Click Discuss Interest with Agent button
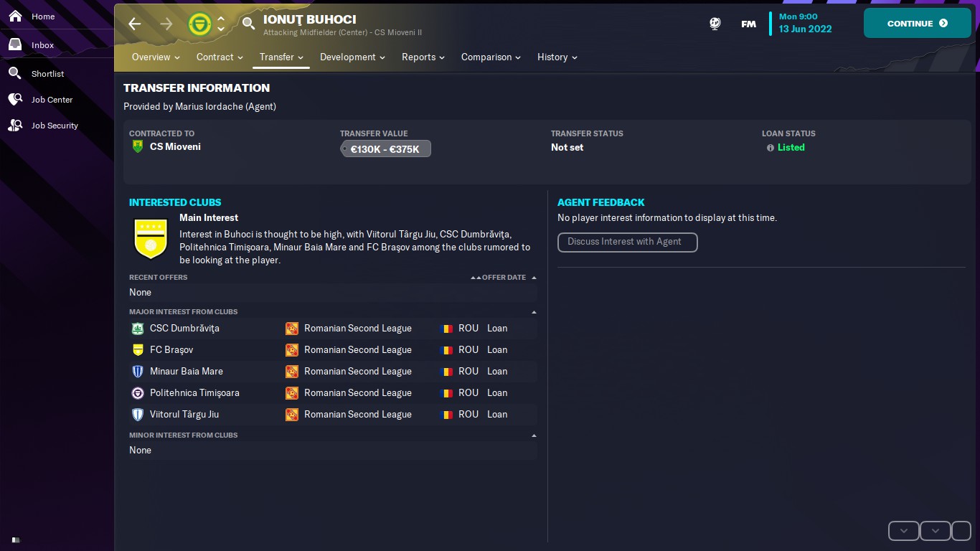This screenshot has height=551, width=980. tap(627, 242)
